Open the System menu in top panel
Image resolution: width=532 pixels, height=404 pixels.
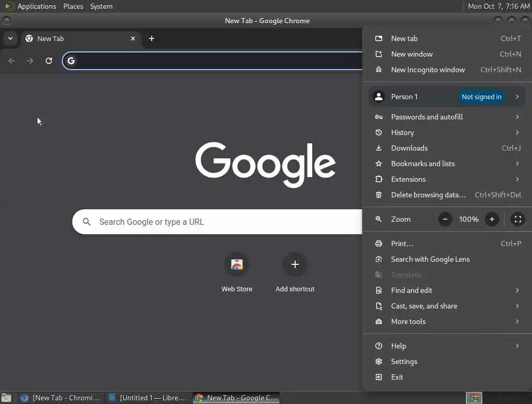pyautogui.click(x=101, y=6)
